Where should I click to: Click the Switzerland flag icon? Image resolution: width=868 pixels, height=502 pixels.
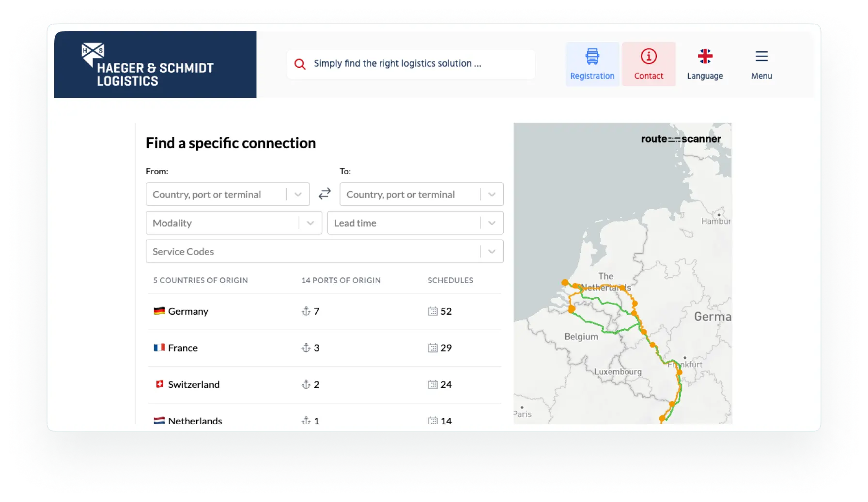tap(159, 384)
